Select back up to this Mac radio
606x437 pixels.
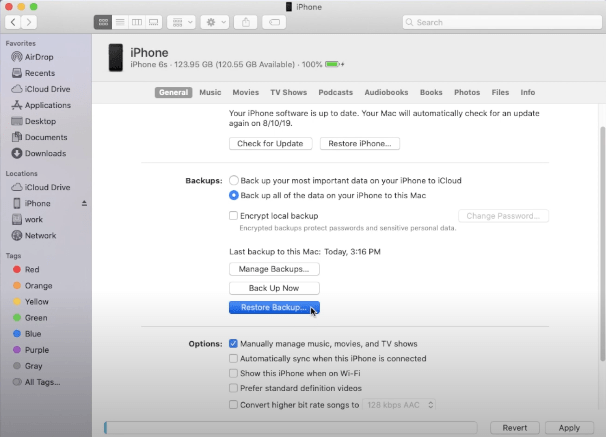click(x=233, y=195)
